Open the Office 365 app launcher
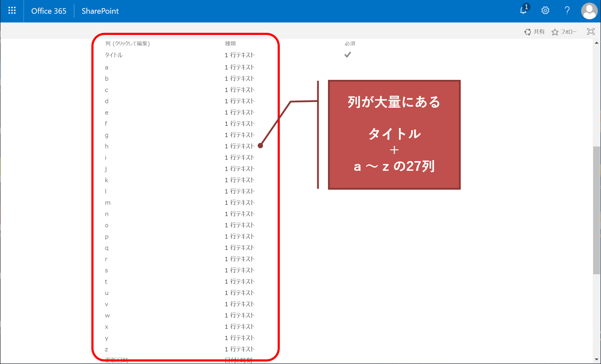This screenshot has height=364, width=601. pos(12,10)
